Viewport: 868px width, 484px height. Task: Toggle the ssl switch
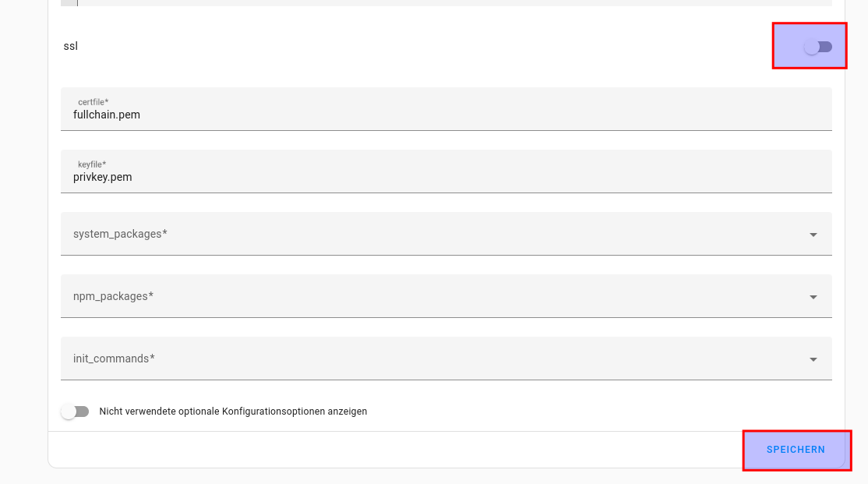[817, 47]
